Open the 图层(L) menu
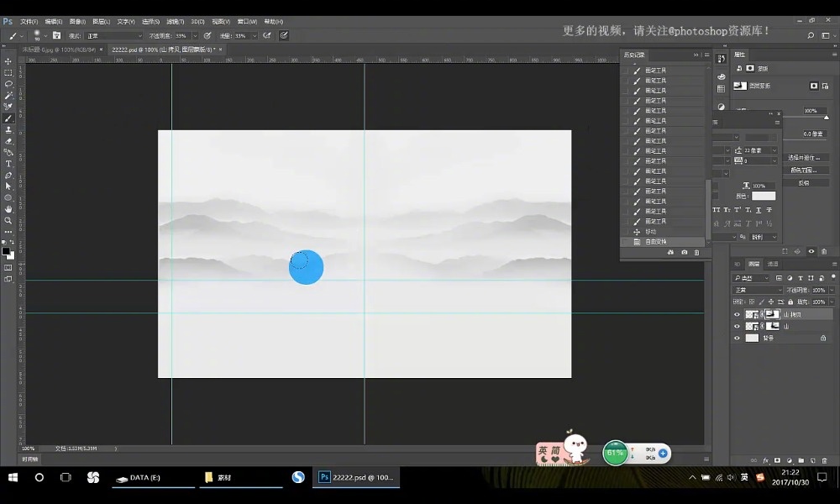This screenshot has height=504, width=840. pyautogui.click(x=102, y=22)
